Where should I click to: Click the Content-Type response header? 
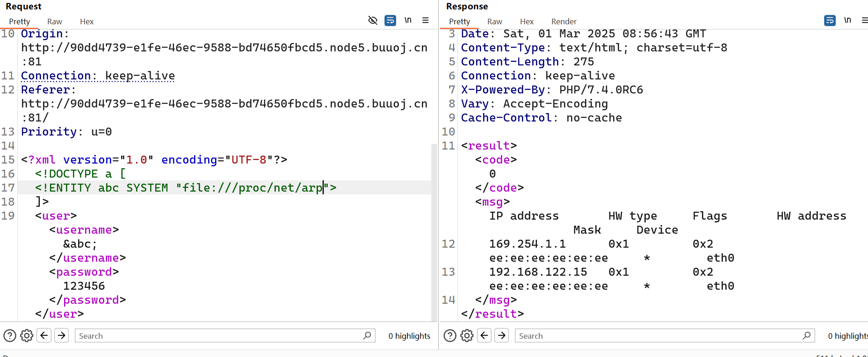(x=594, y=48)
